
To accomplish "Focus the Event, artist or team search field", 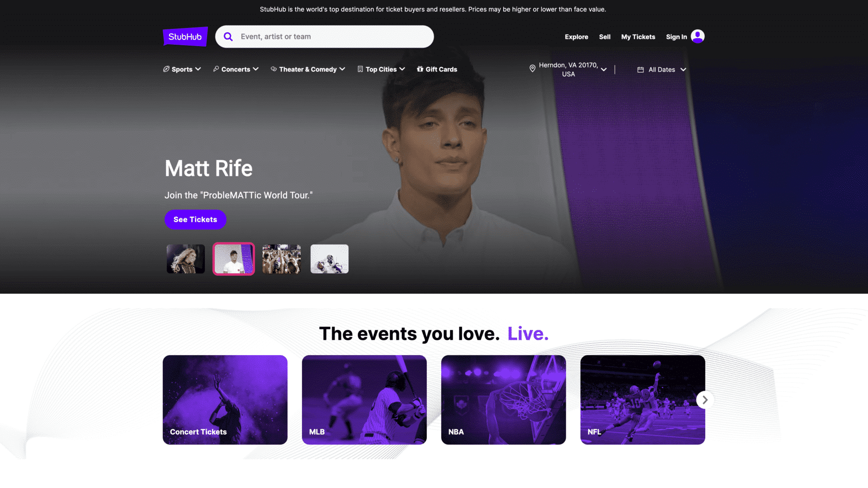I will (325, 37).
